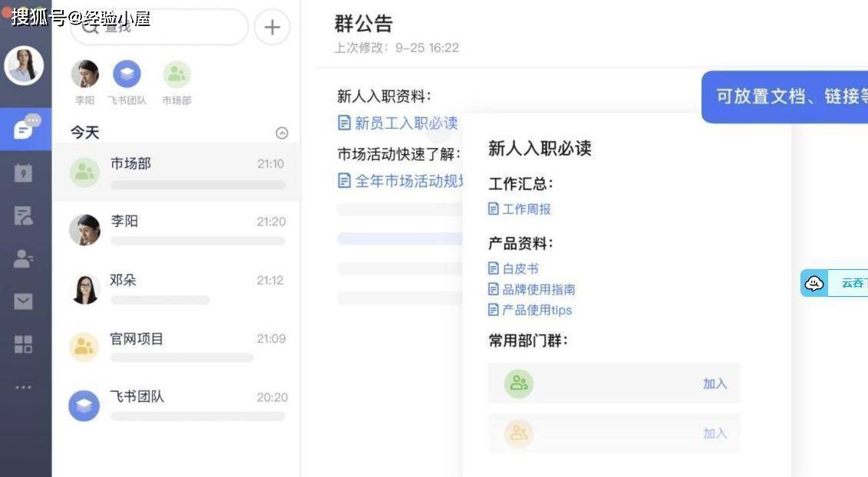Open the Messages icon in the sidebar
This screenshot has width=868, height=477.
[24, 129]
